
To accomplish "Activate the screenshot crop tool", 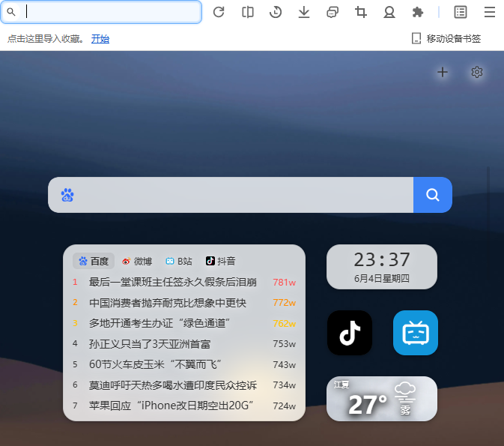I will 361,12.
